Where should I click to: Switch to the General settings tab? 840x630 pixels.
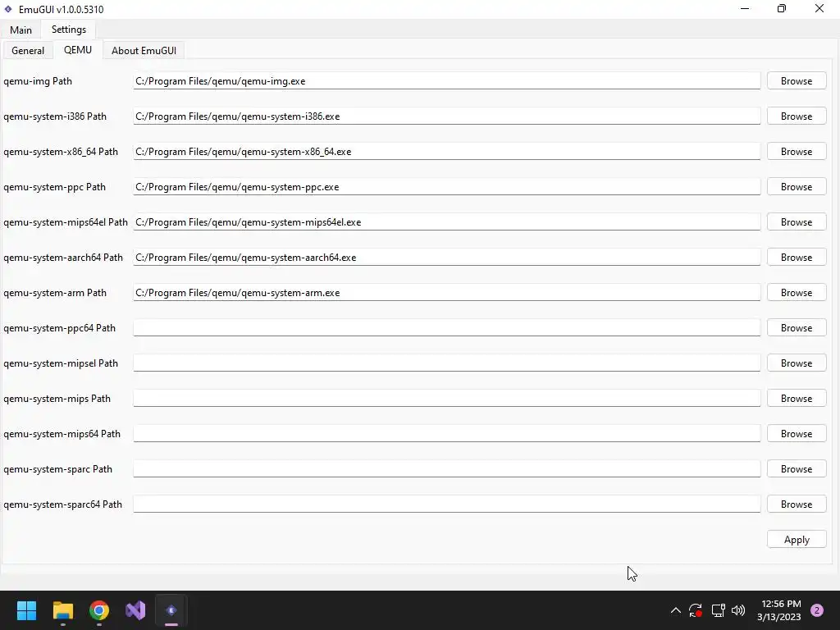(28, 50)
